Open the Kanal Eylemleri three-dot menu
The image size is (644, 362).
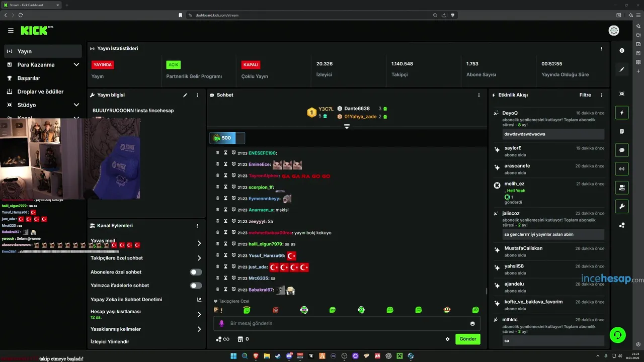[197, 226]
